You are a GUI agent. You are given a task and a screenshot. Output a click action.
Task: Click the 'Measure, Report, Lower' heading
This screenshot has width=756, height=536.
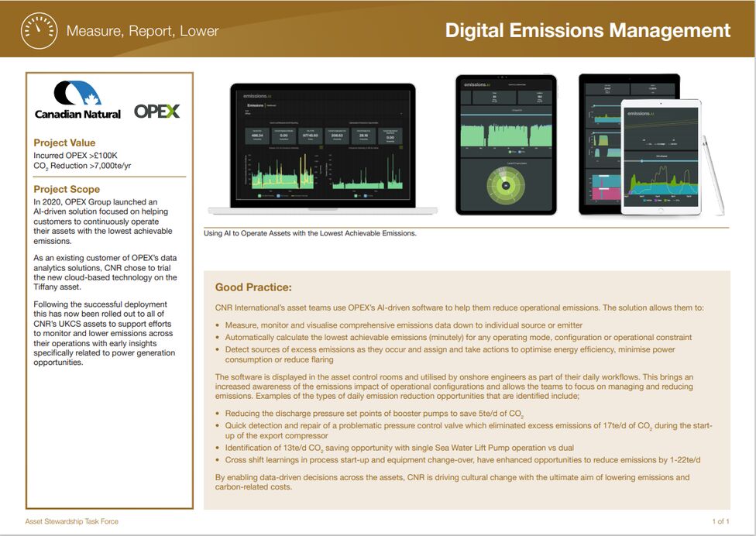tap(143, 31)
